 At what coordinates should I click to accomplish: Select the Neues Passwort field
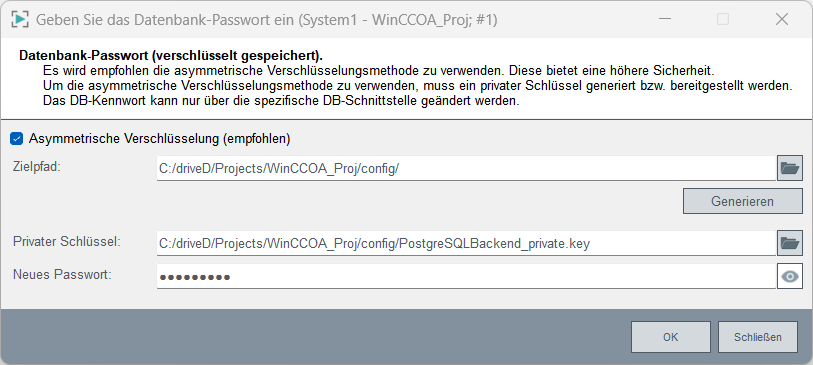pos(466,277)
